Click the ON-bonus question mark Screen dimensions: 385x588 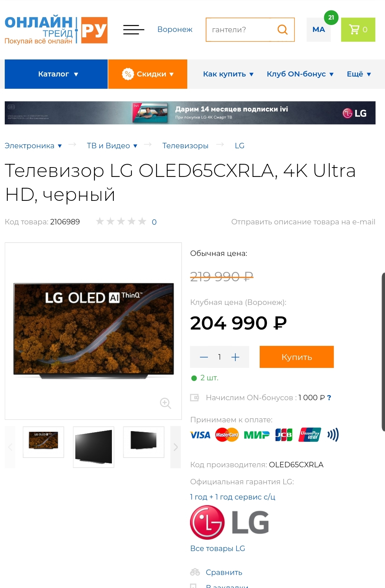point(329,398)
